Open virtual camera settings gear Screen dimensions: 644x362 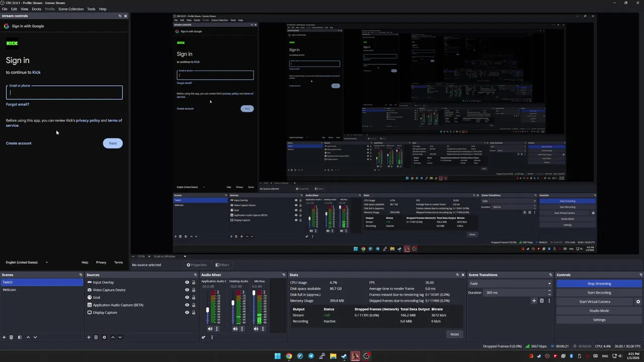[638, 302]
